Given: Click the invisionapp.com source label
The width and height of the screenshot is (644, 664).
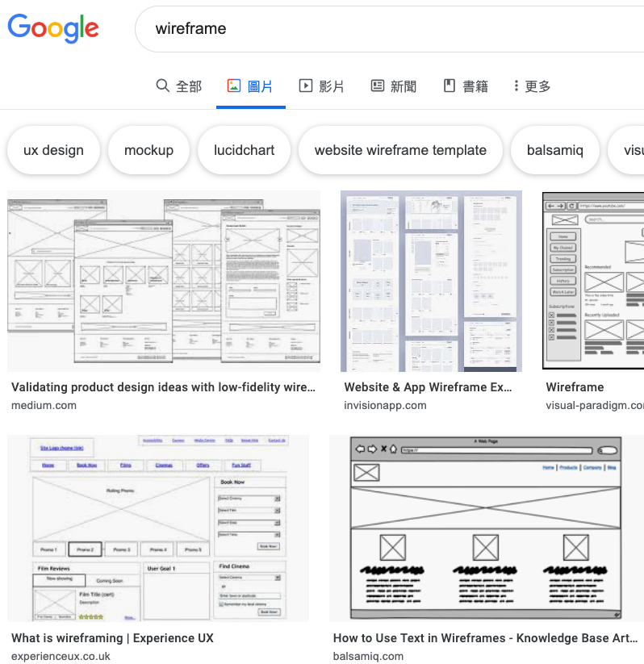Looking at the screenshot, I should tap(385, 405).
